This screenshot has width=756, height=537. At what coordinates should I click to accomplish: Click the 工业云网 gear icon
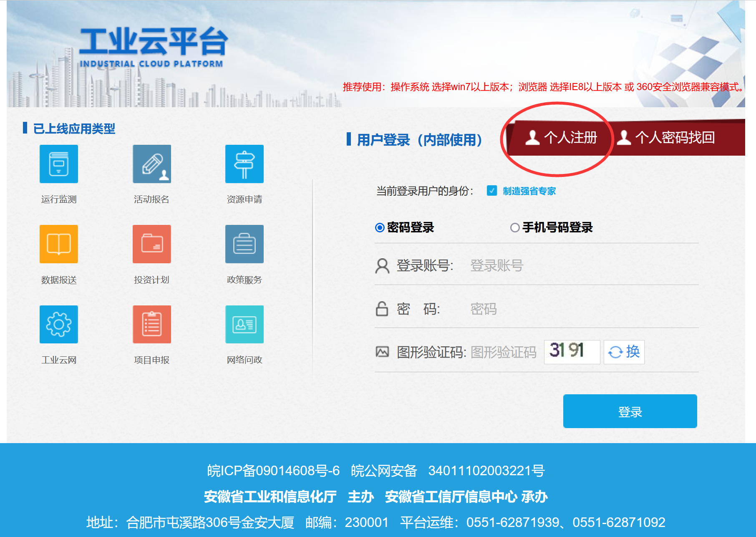(x=59, y=325)
